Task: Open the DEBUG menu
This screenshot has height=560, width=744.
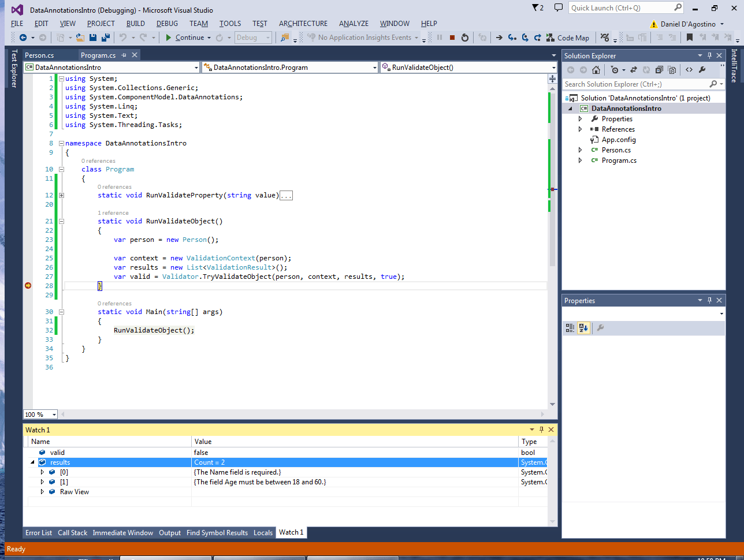Action: (x=167, y=24)
